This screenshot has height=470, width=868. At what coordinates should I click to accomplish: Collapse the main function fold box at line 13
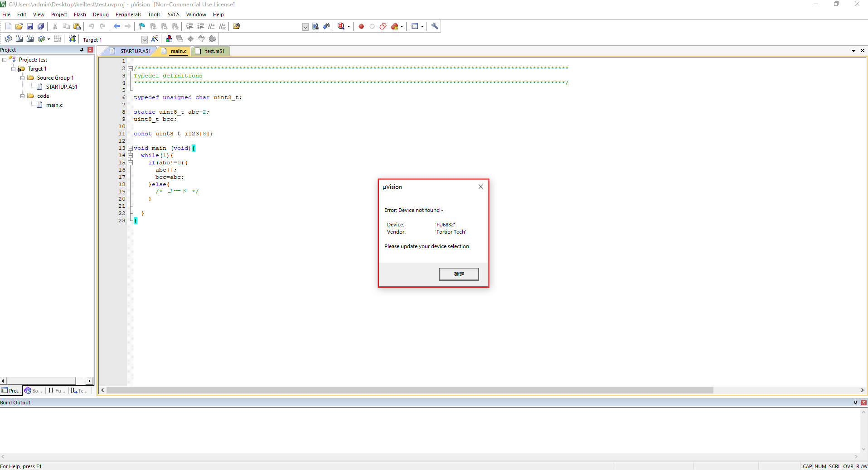130,148
